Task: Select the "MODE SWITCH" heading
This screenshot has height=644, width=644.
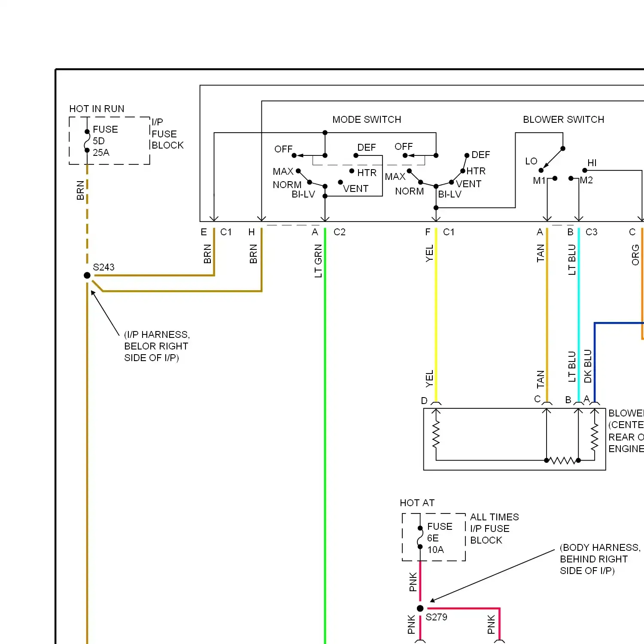Action: tap(367, 119)
